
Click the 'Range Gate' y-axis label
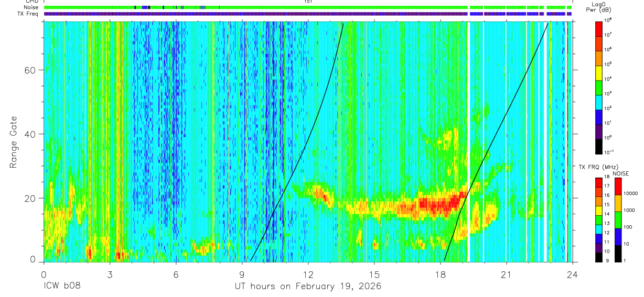[x=13, y=142]
